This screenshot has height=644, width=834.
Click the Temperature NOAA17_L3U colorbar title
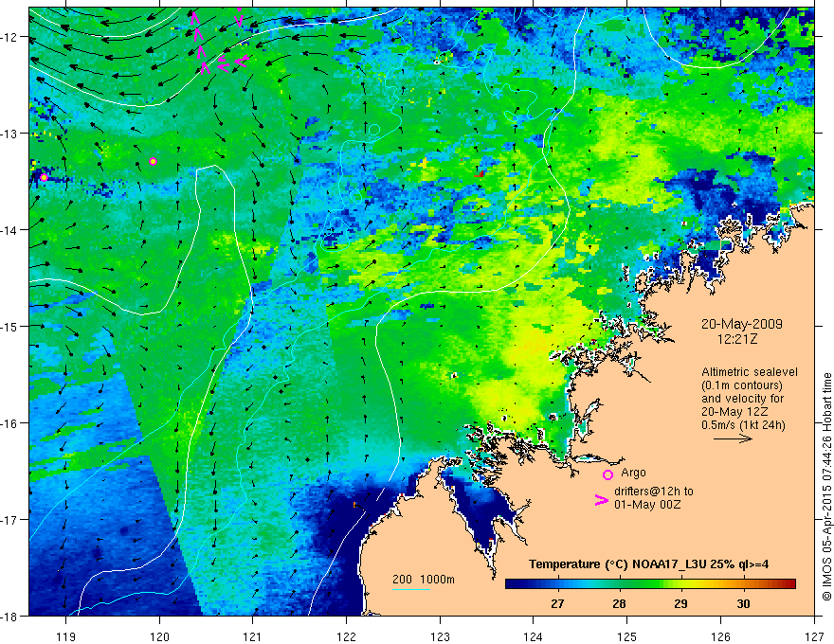(648, 564)
